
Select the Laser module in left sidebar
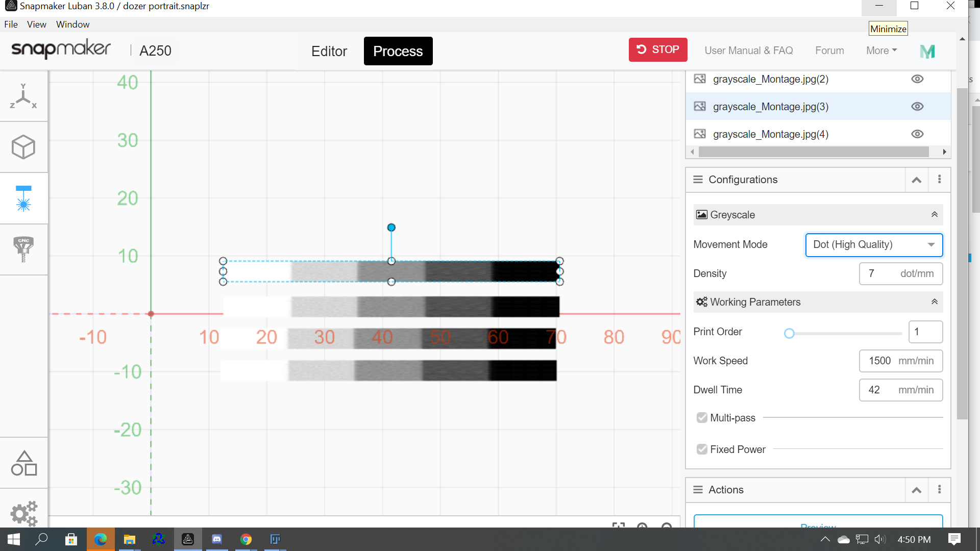tap(23, 198)
